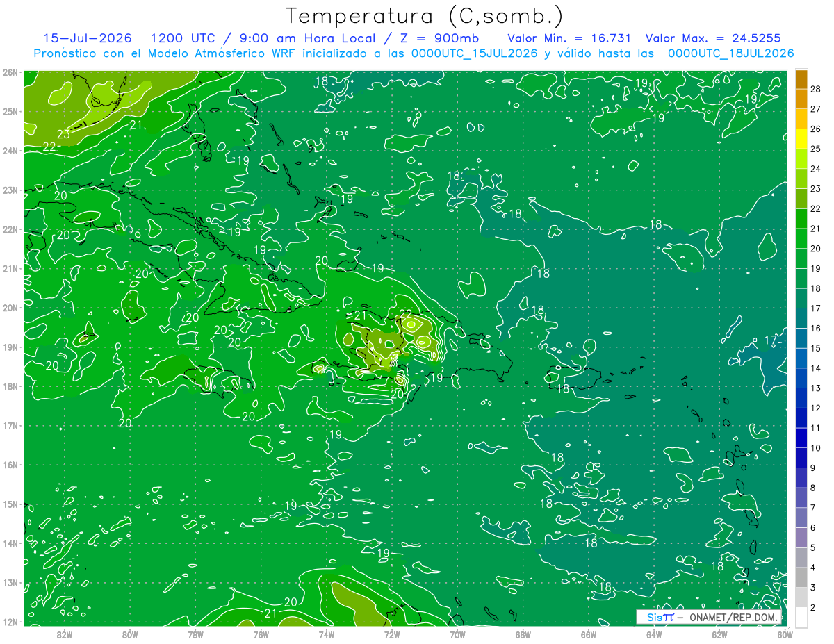Click the '78W' longitude axis label
This screenshot has height=644, width=834.
click(195, 634)
